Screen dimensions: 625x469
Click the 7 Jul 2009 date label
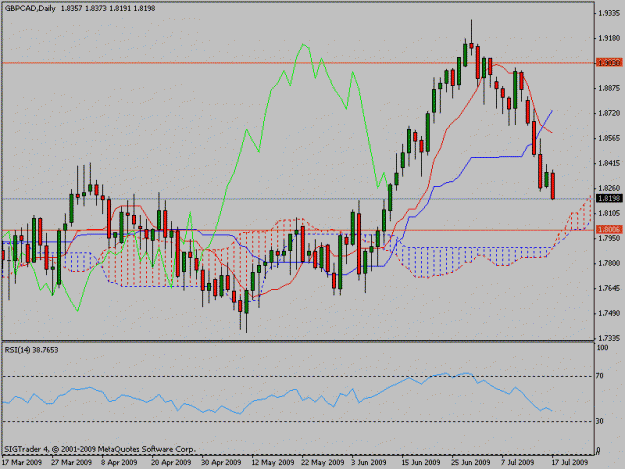point(518,462)
